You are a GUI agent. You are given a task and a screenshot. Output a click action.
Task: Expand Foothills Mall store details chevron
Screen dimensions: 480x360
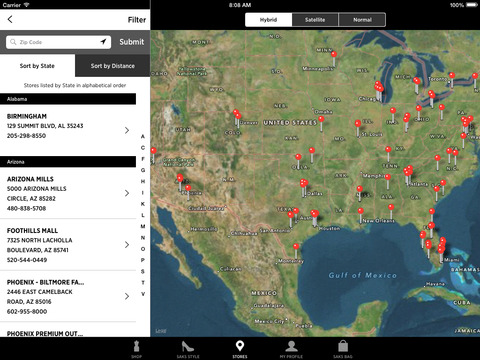[127, 245]
